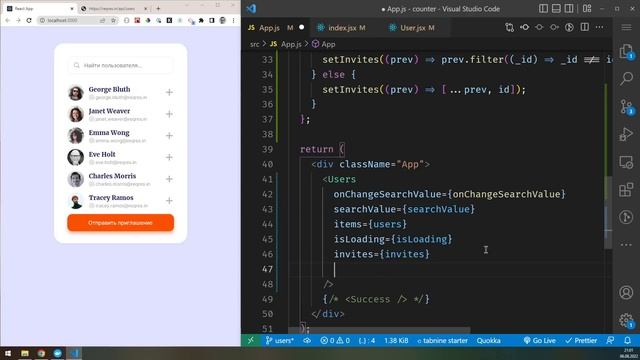Toggle the secondary side bar layout
Image resolution: width=640 pixels, height=360 pixels.
pyautogui.click(x=569, y=9)
